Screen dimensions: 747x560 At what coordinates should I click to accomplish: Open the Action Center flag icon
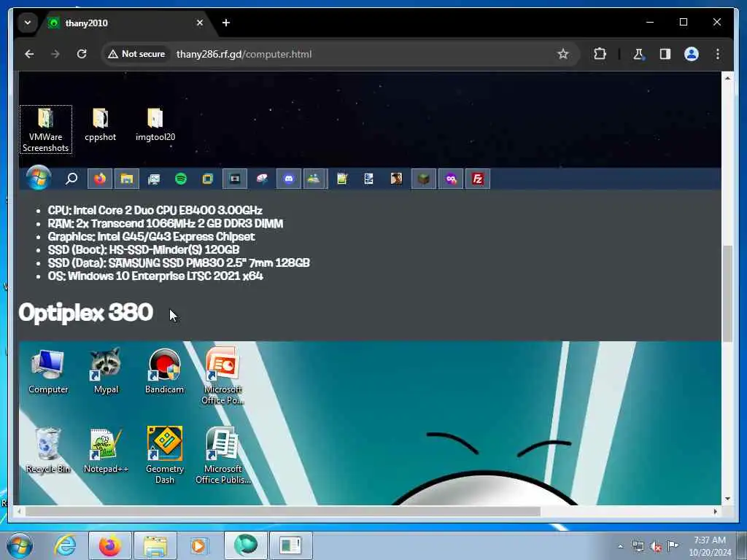tap(673, 545)
